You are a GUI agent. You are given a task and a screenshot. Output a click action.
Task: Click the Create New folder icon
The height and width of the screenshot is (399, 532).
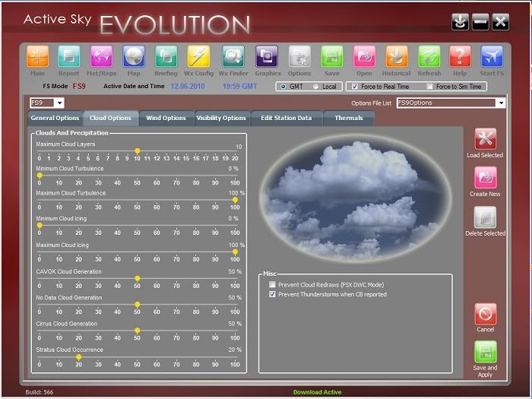[485, 177]
